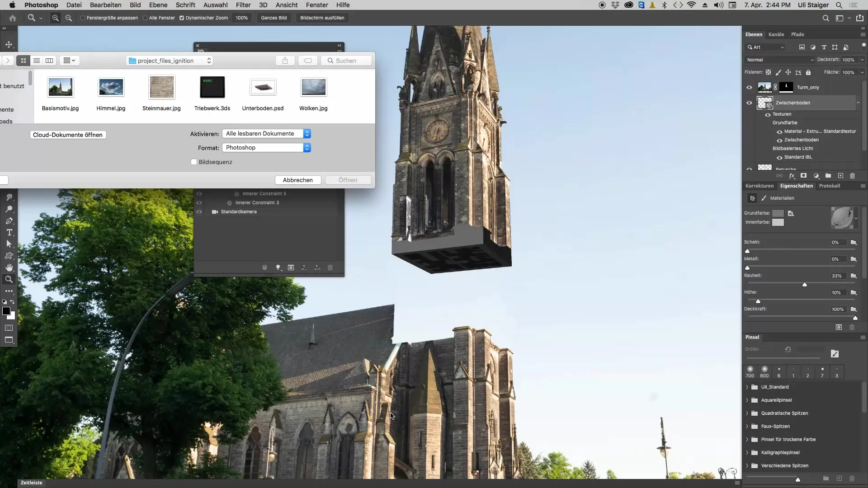
Task: Select the Smudge tool in toolbar
Action: [9, 197]
